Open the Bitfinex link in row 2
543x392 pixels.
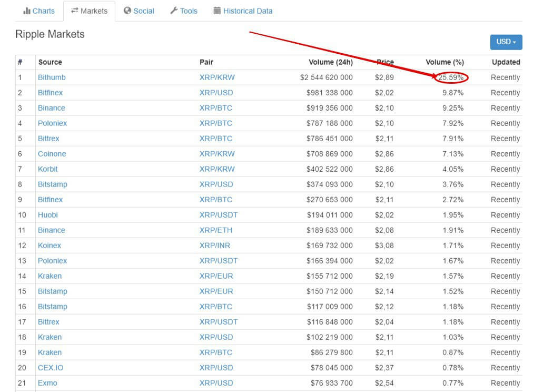pyautogui.click(x=50, y=93)
